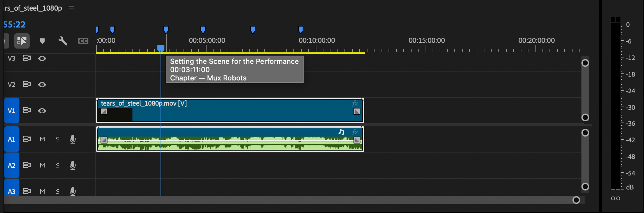This screenshot has width=644, height=213.
Task: Click the V3 track label
Action: [12, 58]
